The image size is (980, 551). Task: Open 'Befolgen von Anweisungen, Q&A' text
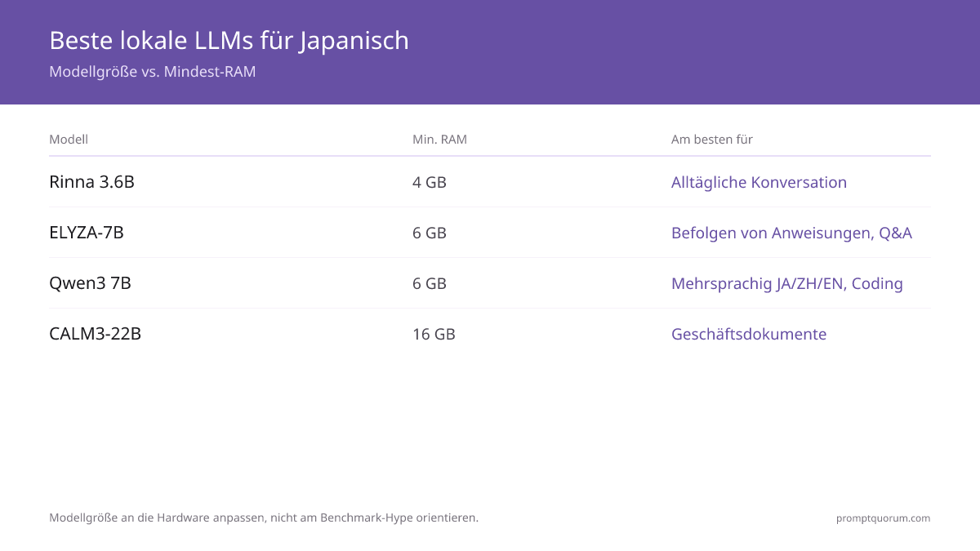[x=791, y=233]
